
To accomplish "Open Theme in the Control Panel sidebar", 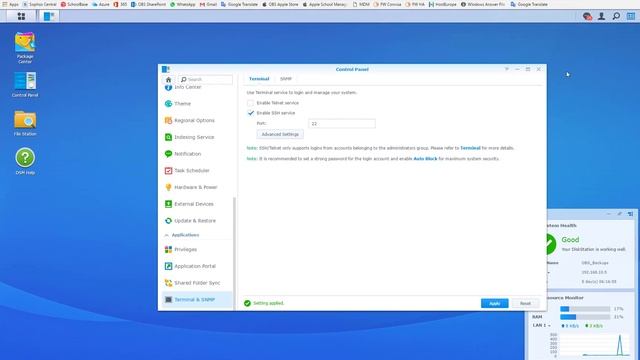I will (x=197, y=104).
